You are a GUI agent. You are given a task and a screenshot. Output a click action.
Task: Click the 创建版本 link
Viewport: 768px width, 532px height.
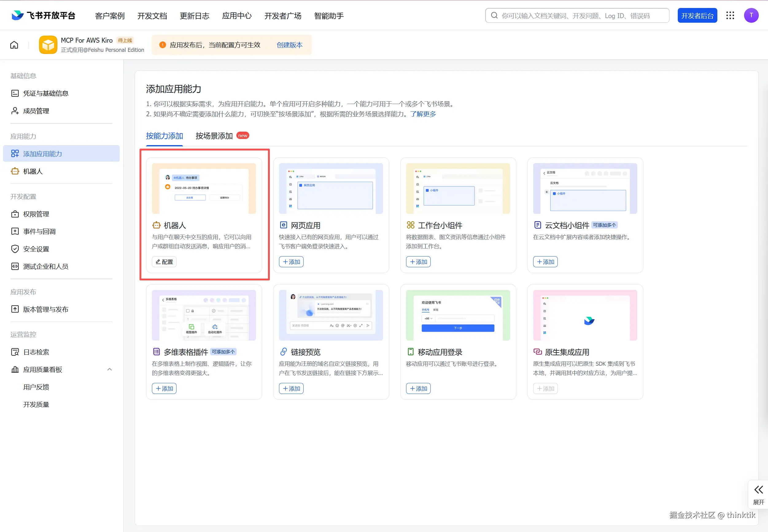289,45
